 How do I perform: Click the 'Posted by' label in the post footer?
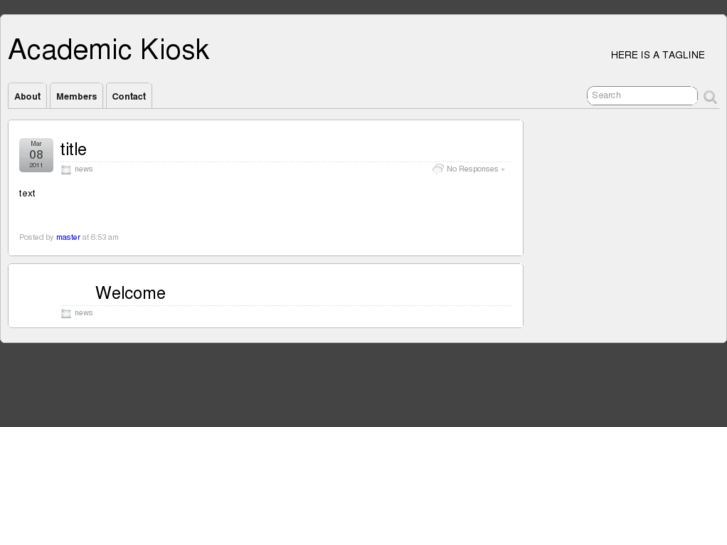tap(36, 237)
